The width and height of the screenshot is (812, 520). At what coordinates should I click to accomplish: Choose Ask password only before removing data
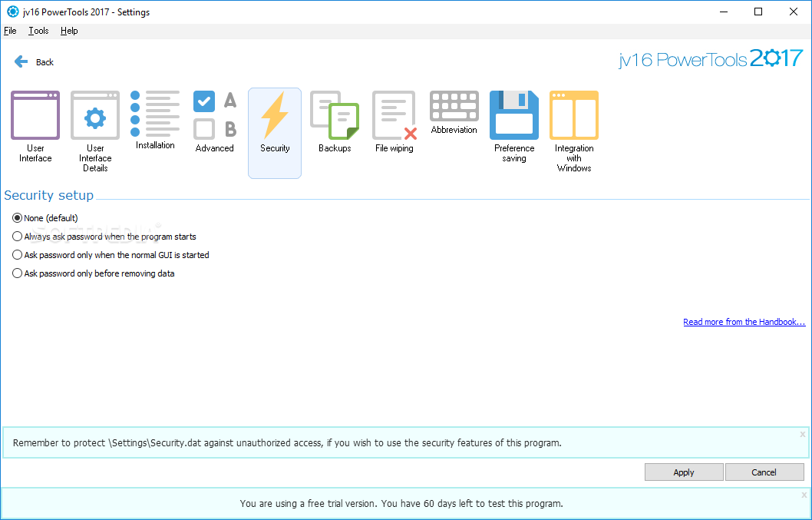pyautogui.click(x=93, y=273)
